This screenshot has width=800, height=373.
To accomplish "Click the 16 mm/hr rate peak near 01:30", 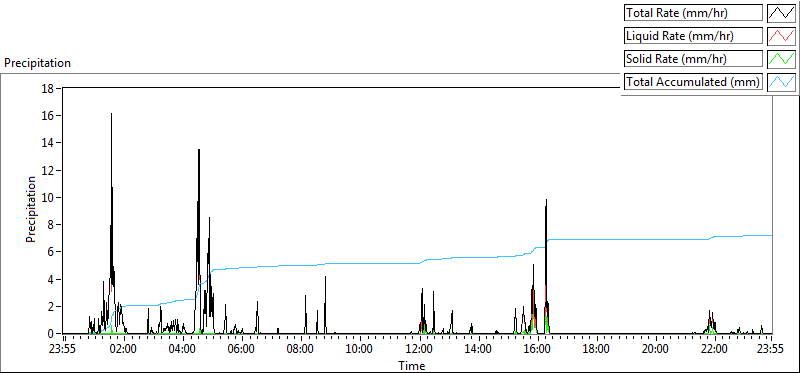I will click(x=111, y=114).
